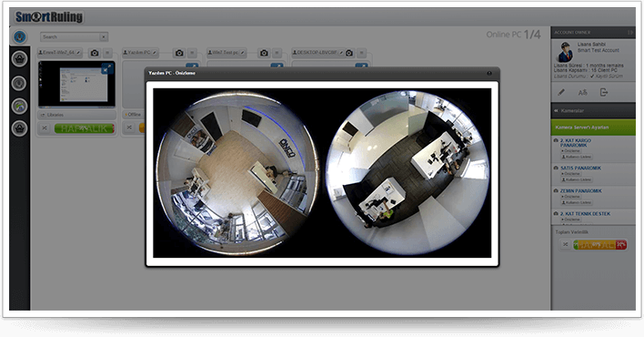The height and width of the screenshot is (337, 644).
Task: Open Kullanıcı Listesi for ZEMIN PANAROMIK
Action: click(577, 202)
